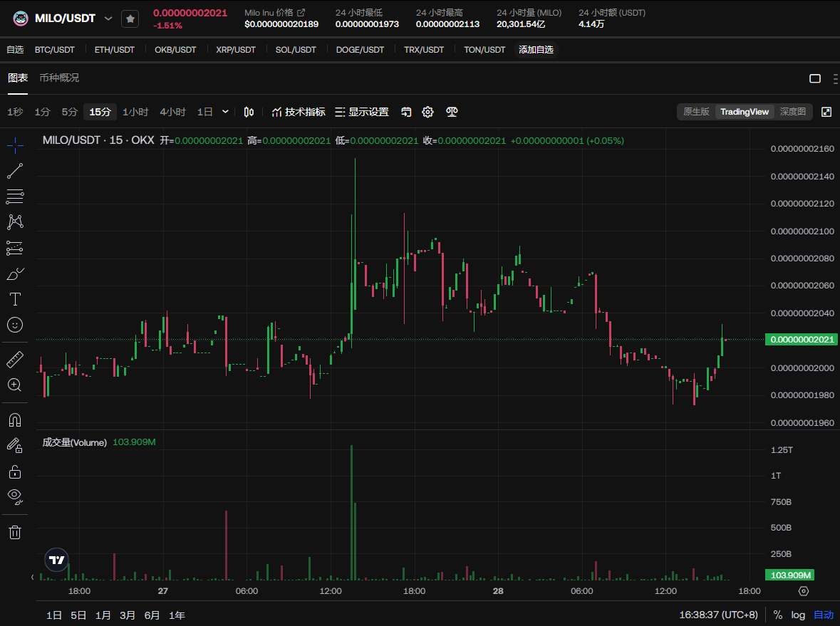Click volume value label 103.909M on axis
Viewport: 840px width, 626px height.
[789, 575]
